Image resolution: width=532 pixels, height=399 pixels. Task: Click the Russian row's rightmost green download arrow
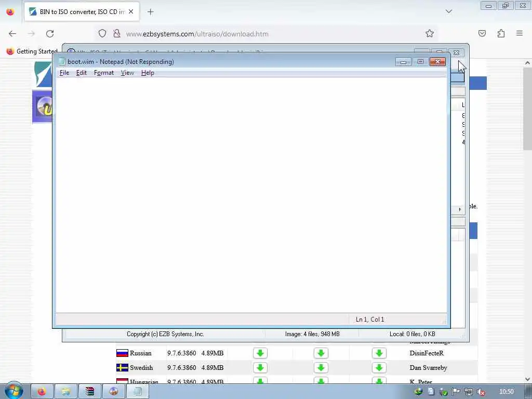[379, 353]
